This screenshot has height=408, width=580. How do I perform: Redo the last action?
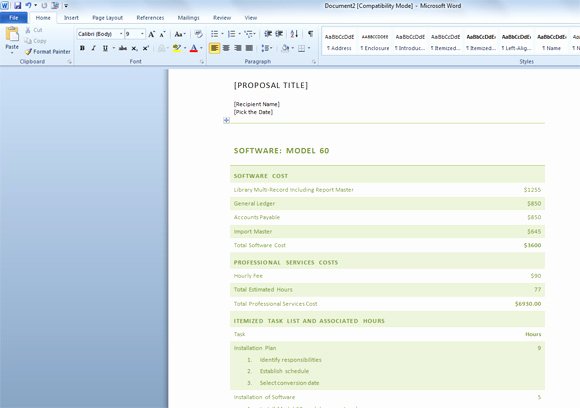pyautogui.click(x=44, y=6)
